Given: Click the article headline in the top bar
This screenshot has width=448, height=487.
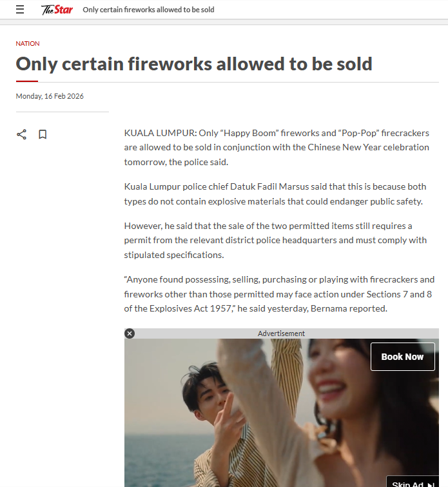Looking at the screenshot, I should [x=148, y=10].
